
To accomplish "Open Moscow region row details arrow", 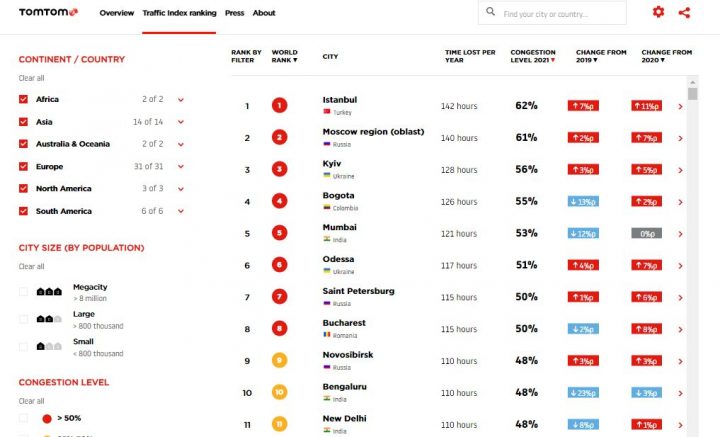I will (x=680, y=138).
